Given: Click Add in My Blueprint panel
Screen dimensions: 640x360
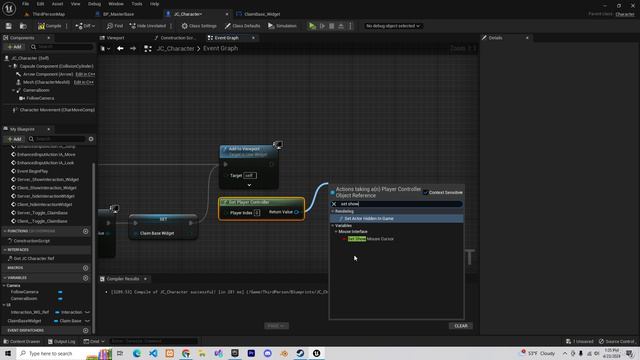Looking at the screenshot, I should [14, 139].
